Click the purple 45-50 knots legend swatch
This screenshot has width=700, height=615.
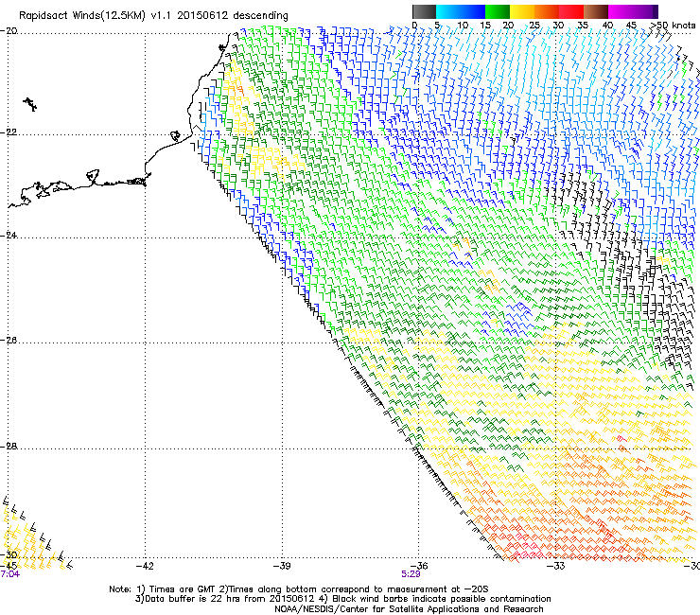coord(645,11)
